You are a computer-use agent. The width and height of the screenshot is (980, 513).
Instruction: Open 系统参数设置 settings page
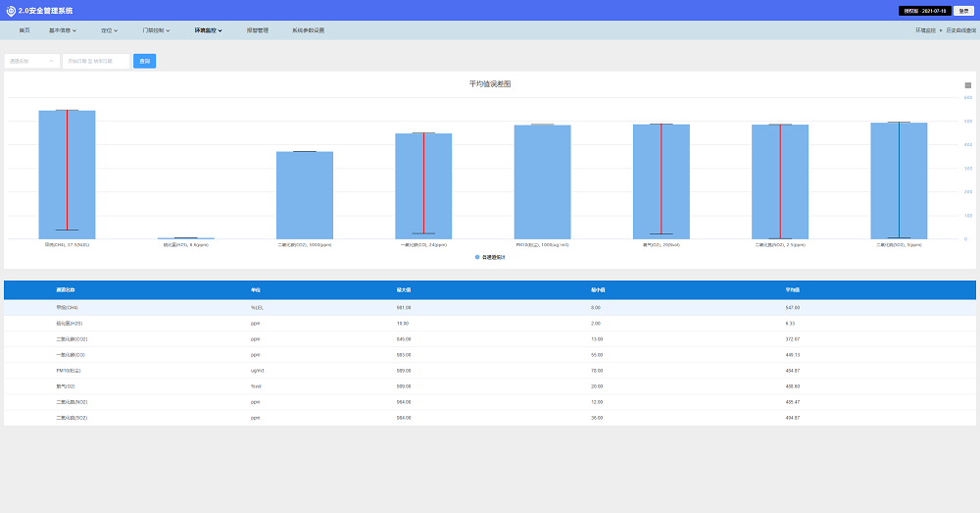click(308, 30)
